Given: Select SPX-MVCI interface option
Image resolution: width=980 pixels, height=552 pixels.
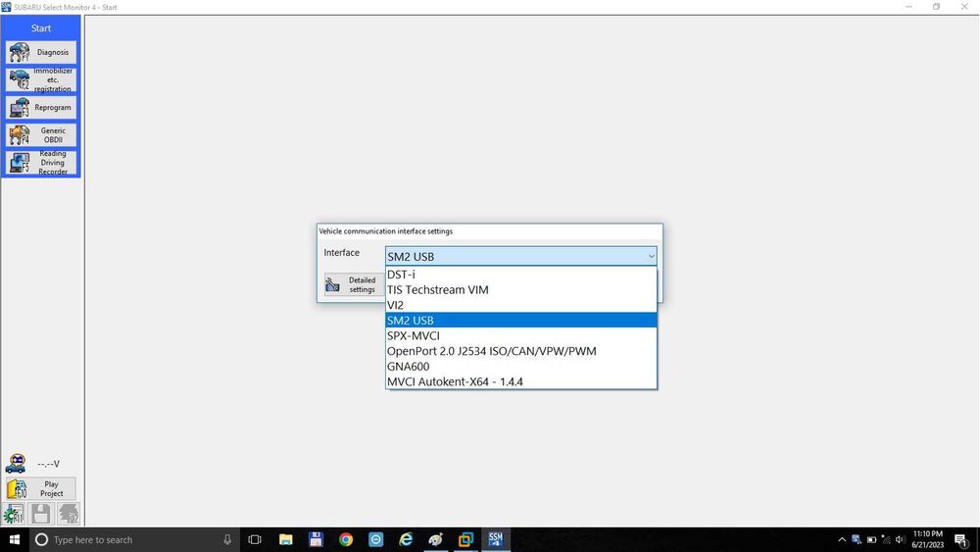Looking at the screenshot, I should (521, 335).
